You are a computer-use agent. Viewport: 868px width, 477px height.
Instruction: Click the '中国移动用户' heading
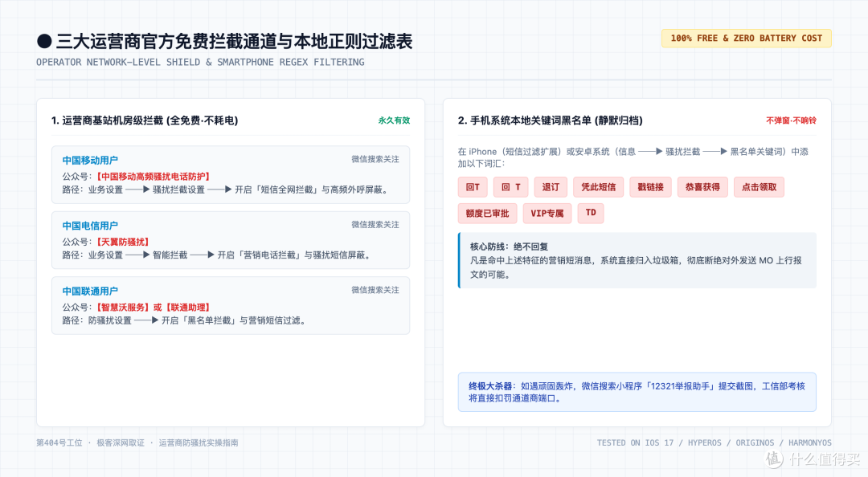90,161
